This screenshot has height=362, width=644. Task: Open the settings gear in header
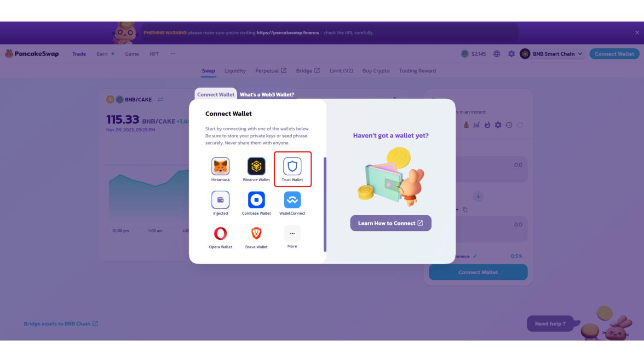coord(511,54)
